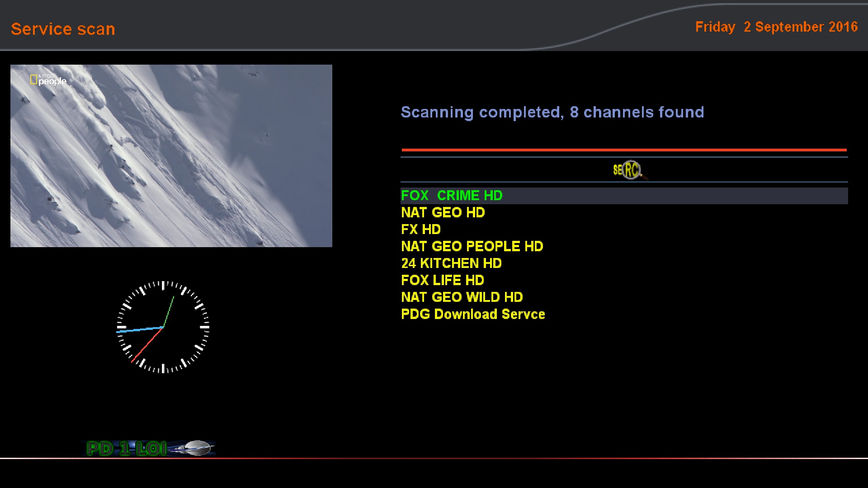Screen dimensions: 868x488
Task: Click the Nat Geo People logo overlay
Action: pos(48,80)
